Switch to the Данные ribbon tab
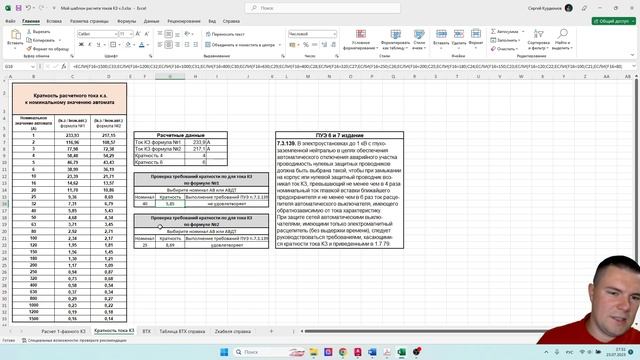Image resolution: width=640 pixels, height=360 pixels. (151, 21)
